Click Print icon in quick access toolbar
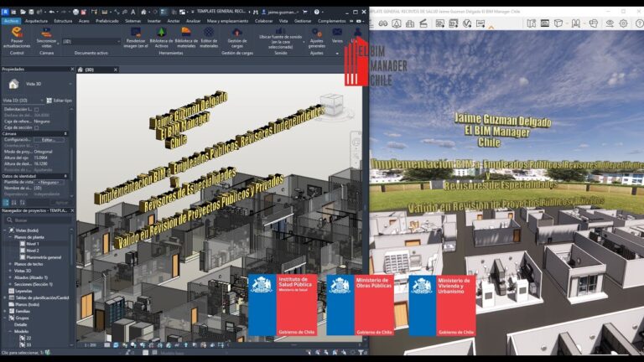The image size is (644, 362). point(75,12)
